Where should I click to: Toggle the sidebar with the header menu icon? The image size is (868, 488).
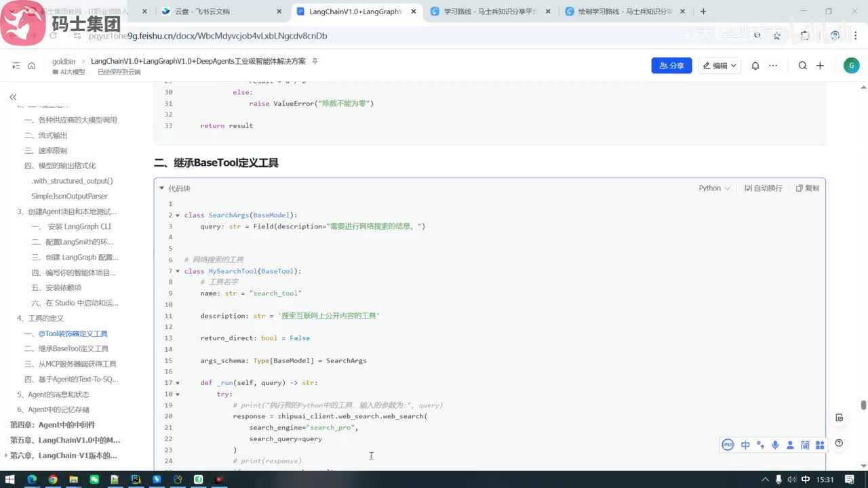16,66
